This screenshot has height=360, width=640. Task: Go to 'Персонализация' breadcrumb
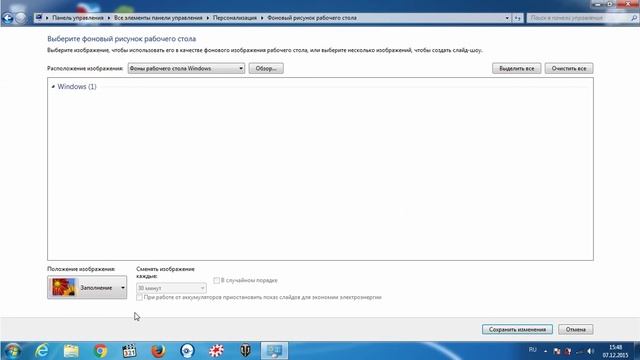pyautogui.click(x=235, y=18)
